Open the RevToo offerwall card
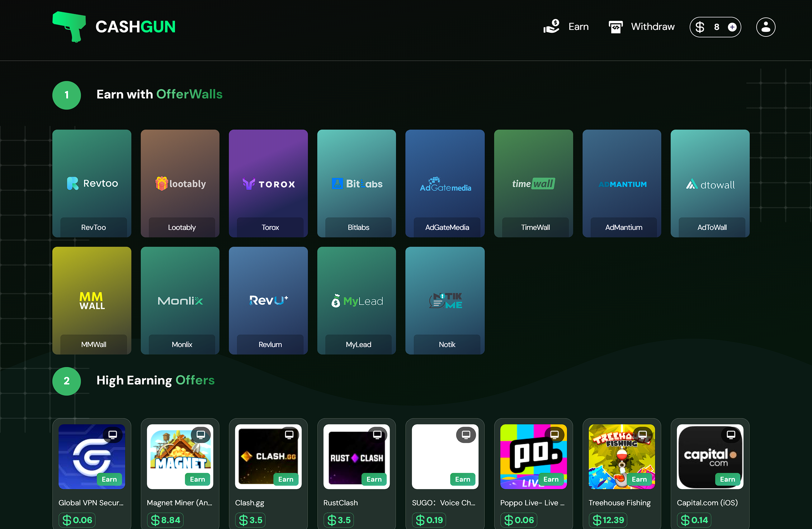Image resolution: width=812 pixels, height=529 pixels. point(92,183)
